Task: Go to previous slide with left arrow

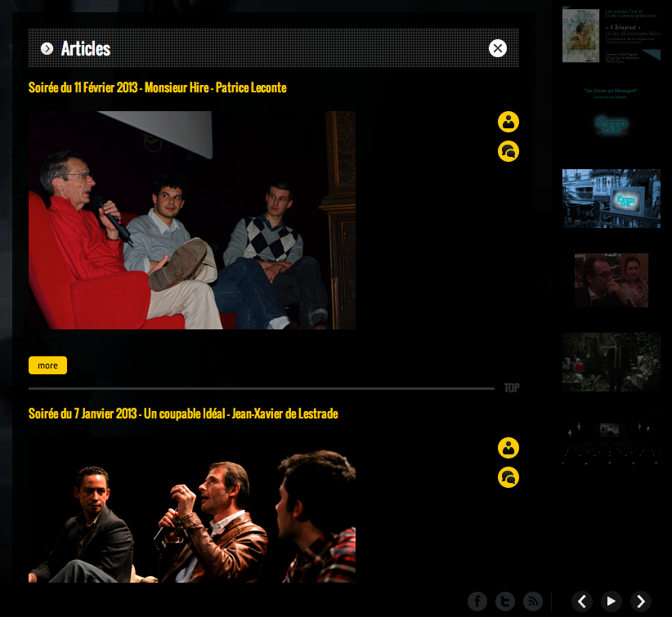Action: pyautogui.click(x=582, y=601)
